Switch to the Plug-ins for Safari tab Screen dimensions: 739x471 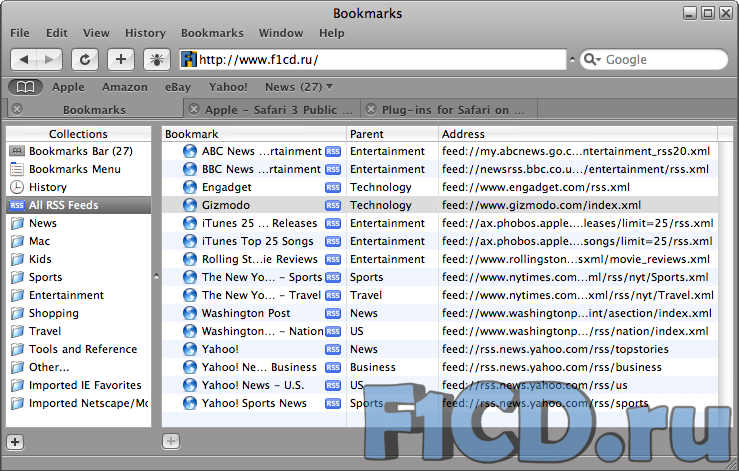click(449, 109)
